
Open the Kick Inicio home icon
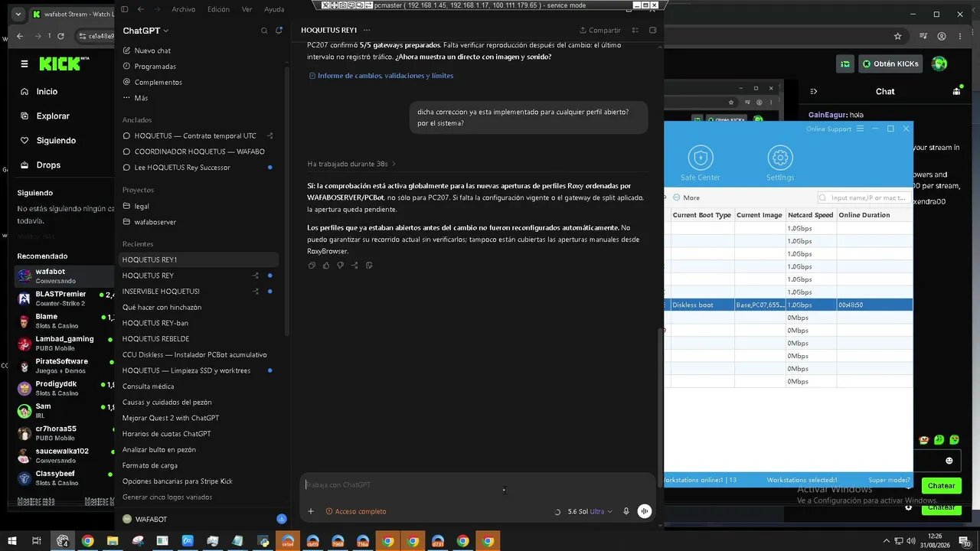(x=24, y=92)
